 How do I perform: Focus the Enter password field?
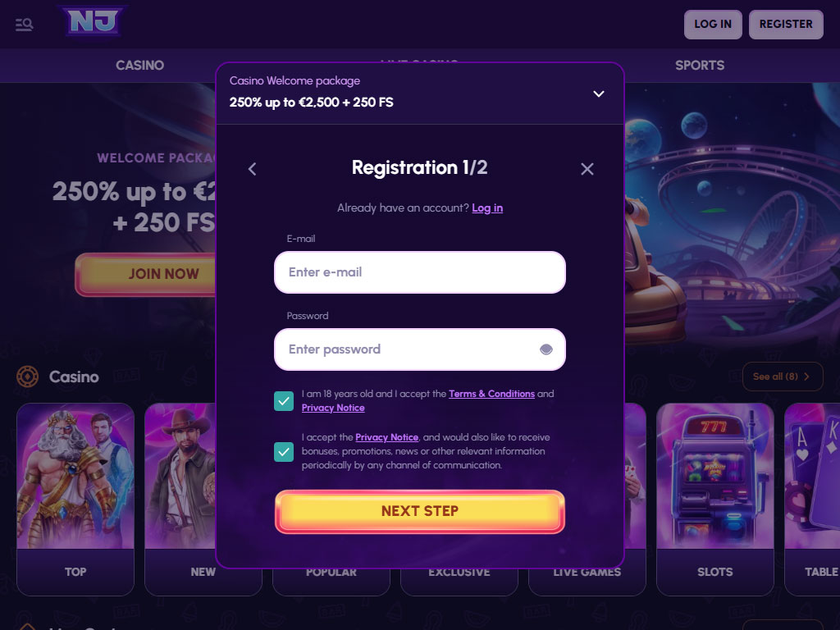420,349
